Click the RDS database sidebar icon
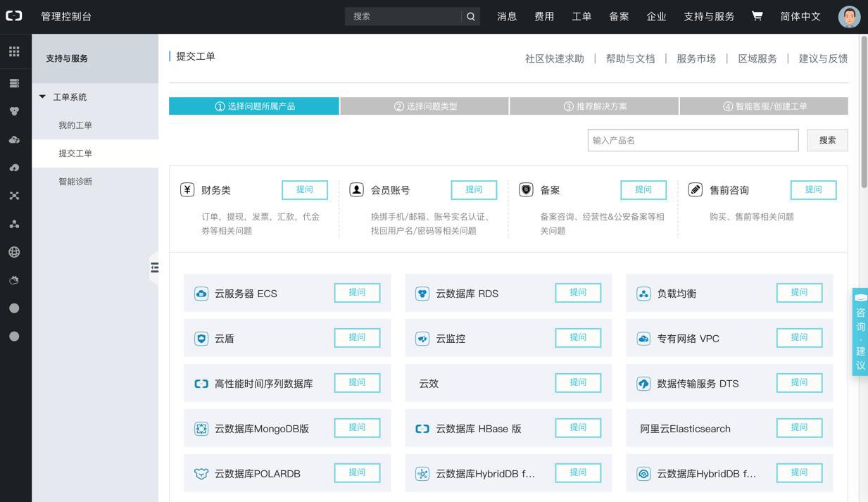 coord(14,111)
